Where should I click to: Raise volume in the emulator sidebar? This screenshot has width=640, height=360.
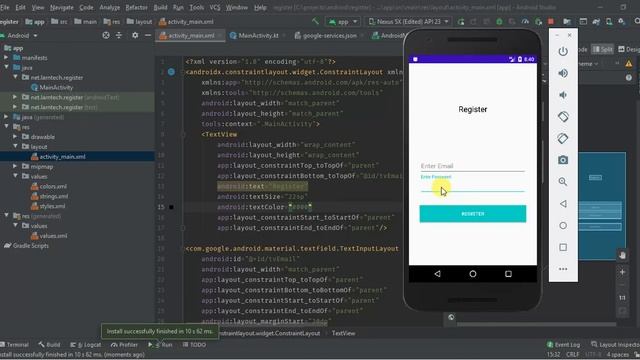click(x=563, y=73)
